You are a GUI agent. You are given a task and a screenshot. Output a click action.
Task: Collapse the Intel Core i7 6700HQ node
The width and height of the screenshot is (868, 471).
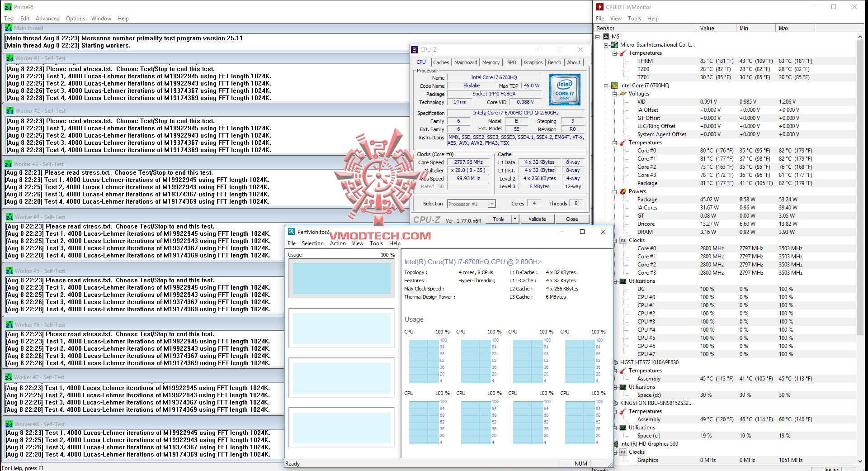click(x=606, y=86)
